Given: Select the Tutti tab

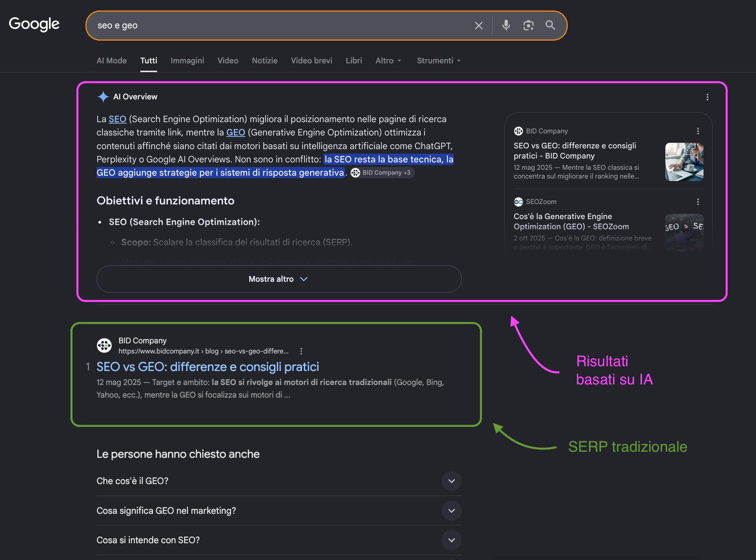Looking at the screenshot, I should click(x=149, y=61).
